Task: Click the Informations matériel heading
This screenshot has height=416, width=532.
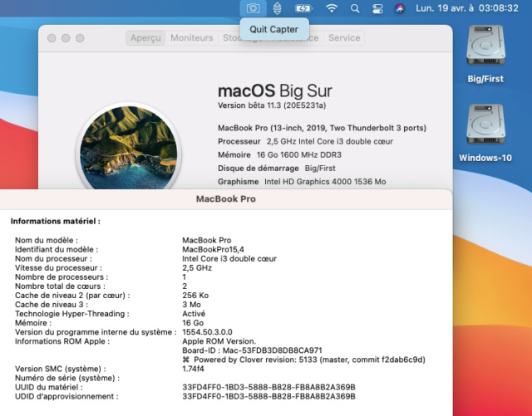Action: tap(56, 222)
